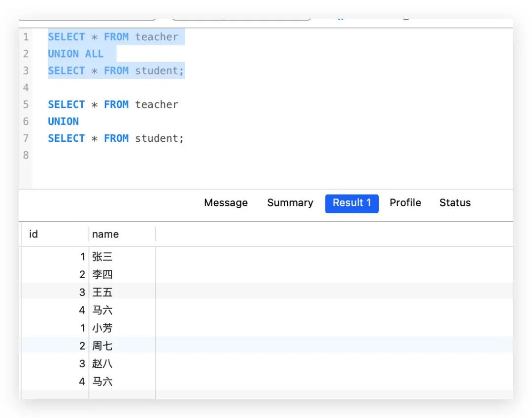Place cursor on the line 6 UNION keyword

click(x=63, y=122)
